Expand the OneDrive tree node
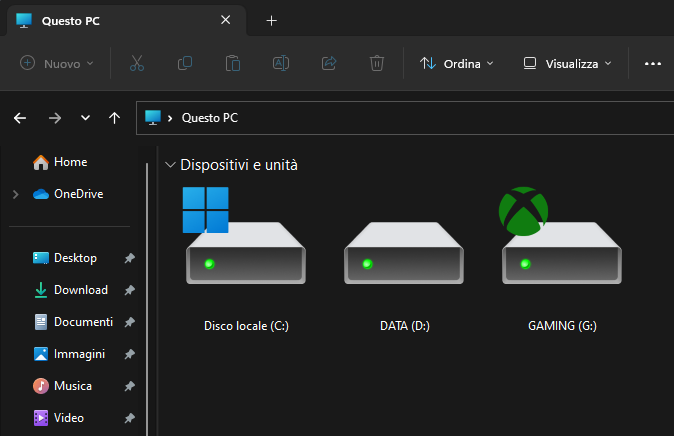The width and height of the screenshot is (674, 436). click(15, 194)
